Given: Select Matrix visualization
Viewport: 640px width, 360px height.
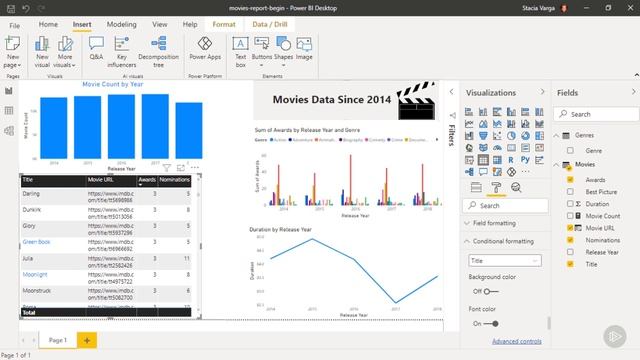Looking at the screenshot, I should click(497, 160).
